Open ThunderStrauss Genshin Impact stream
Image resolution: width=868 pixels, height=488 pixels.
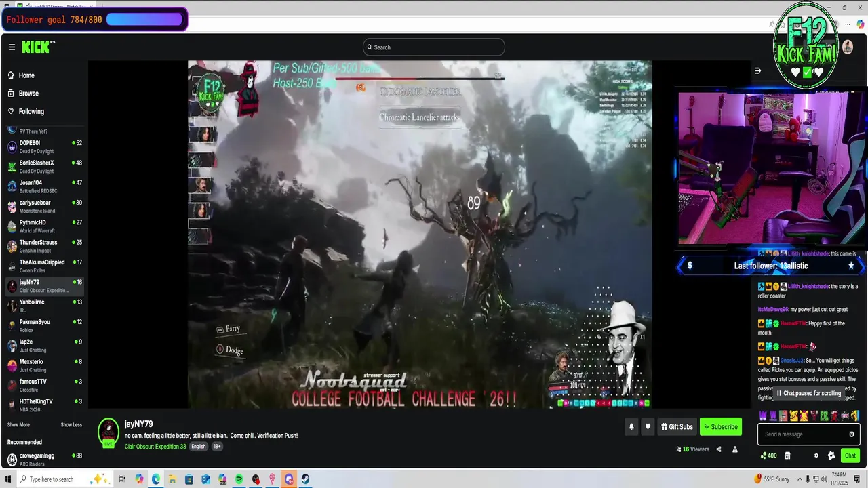44,246
